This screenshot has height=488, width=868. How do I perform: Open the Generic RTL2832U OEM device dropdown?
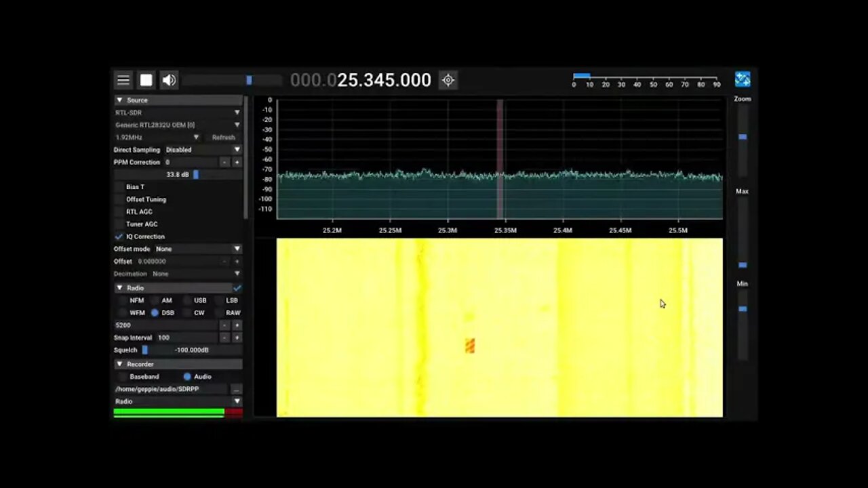[178, 125]
